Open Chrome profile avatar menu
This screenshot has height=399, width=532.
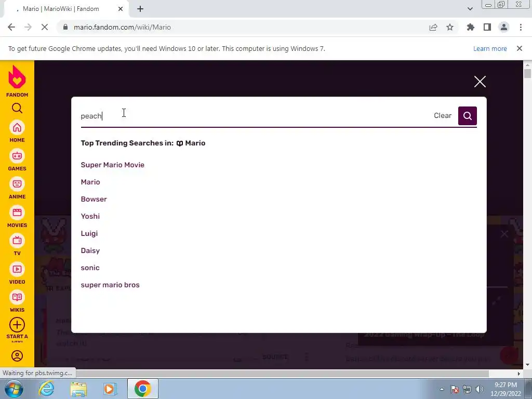click(x=504, y=27)
